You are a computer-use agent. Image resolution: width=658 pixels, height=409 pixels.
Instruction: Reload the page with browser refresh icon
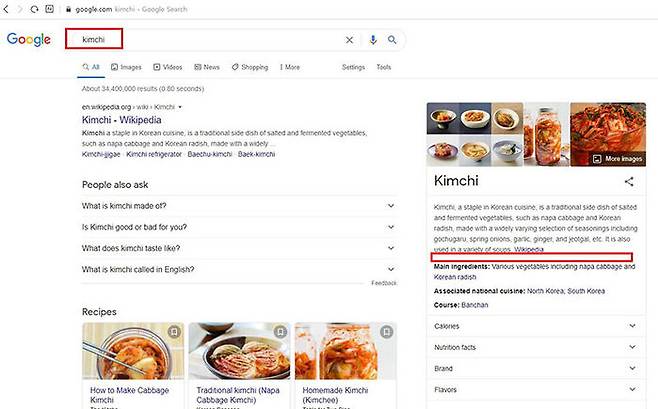click(36, 9)
